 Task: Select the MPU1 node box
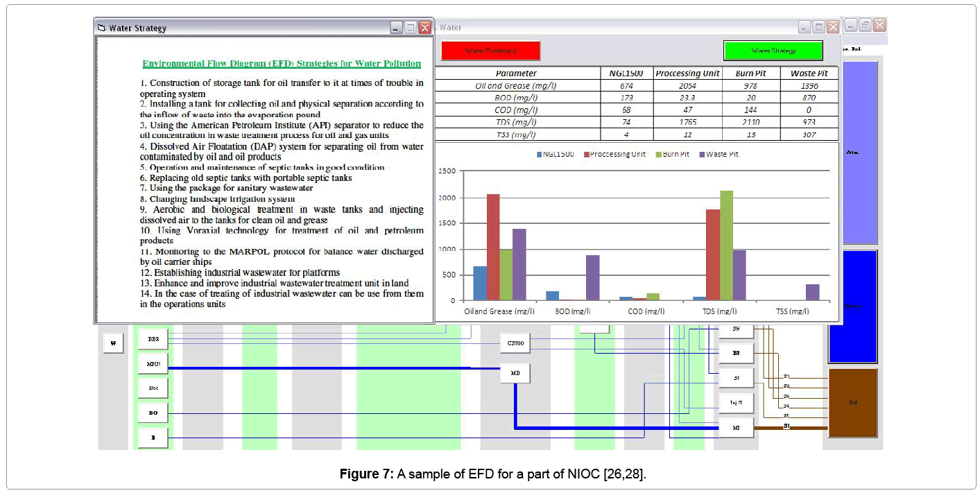pyautogui.click(x=153, y=364)
